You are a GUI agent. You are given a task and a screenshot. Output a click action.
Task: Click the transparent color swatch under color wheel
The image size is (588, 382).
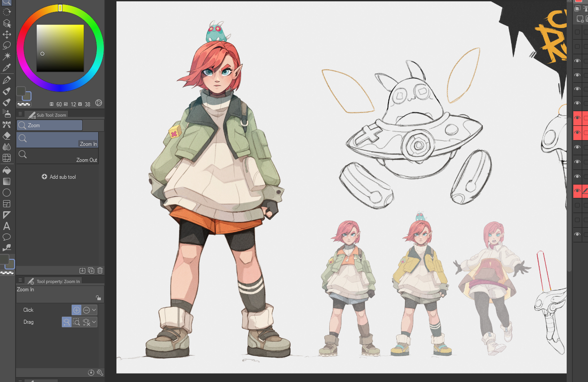click(x=23, y=105)
